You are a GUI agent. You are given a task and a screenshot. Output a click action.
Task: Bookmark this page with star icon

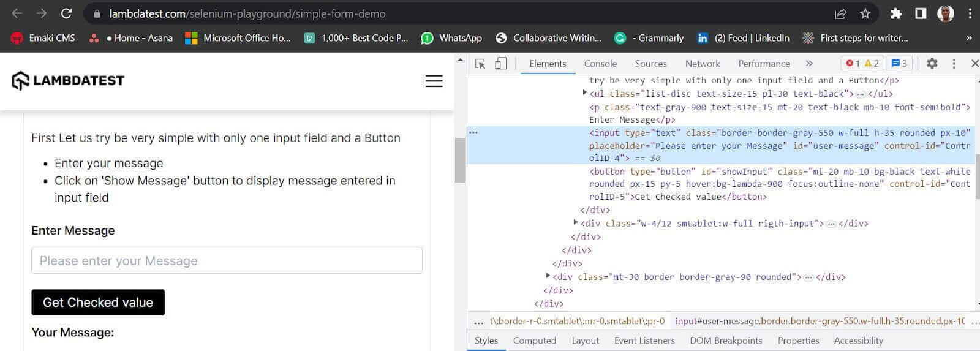pyautogui.click(x=865, y=13)
